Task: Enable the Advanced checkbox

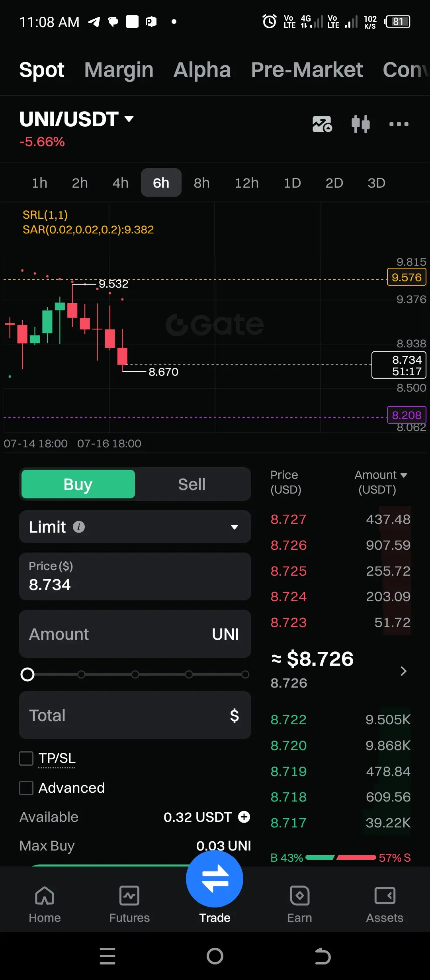Action: click(x=26, y=788)
